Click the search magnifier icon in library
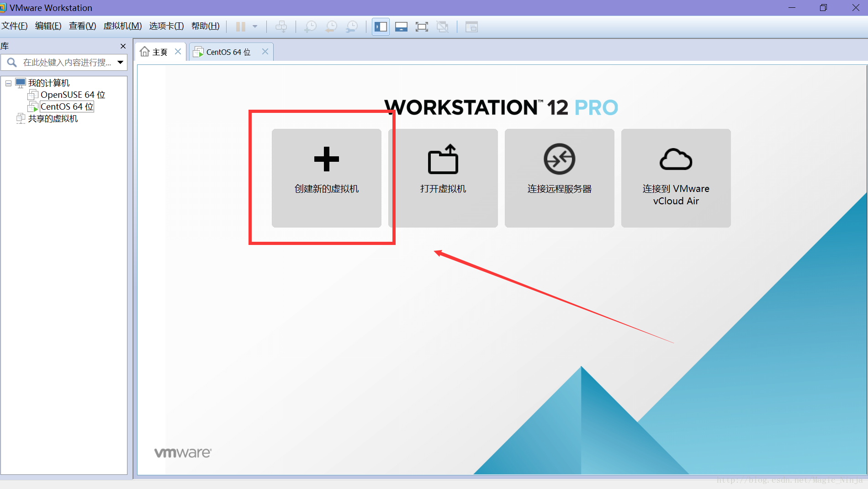 click(12, 62)
